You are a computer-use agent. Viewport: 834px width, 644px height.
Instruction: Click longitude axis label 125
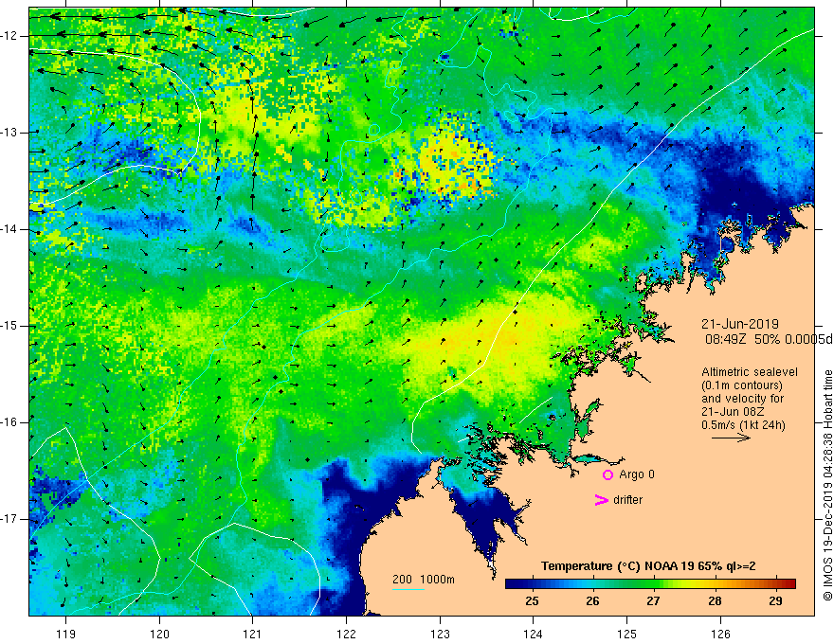[x=626, y=634]
